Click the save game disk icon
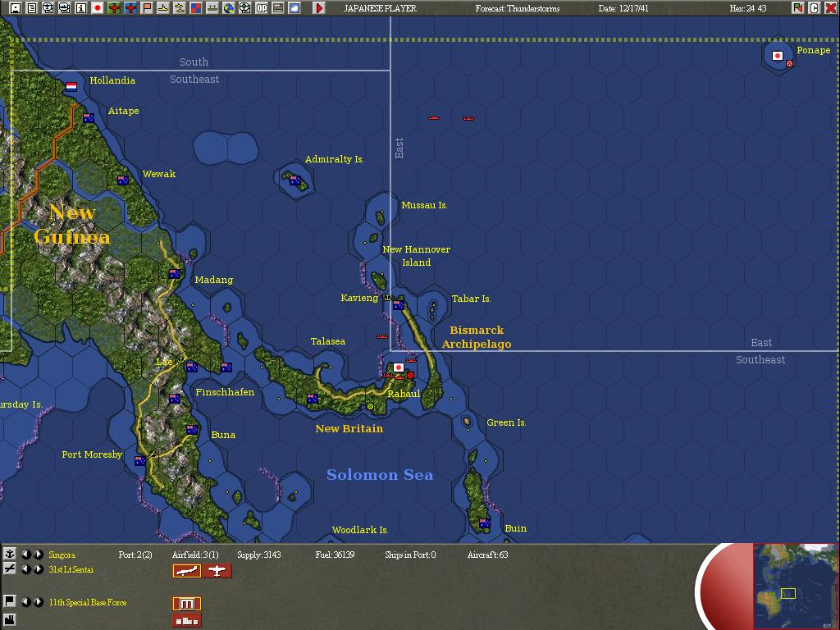 [x=16, y=8]
